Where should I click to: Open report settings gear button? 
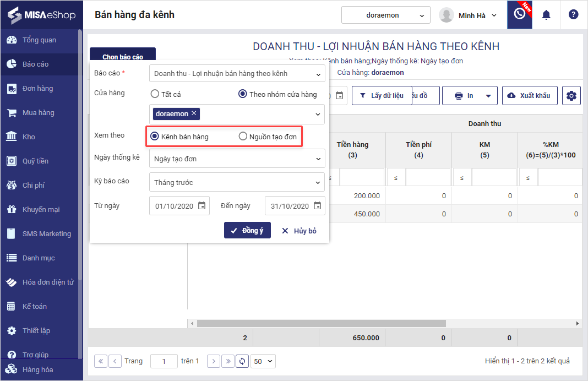pyautogui.click(x=571, y=96)
